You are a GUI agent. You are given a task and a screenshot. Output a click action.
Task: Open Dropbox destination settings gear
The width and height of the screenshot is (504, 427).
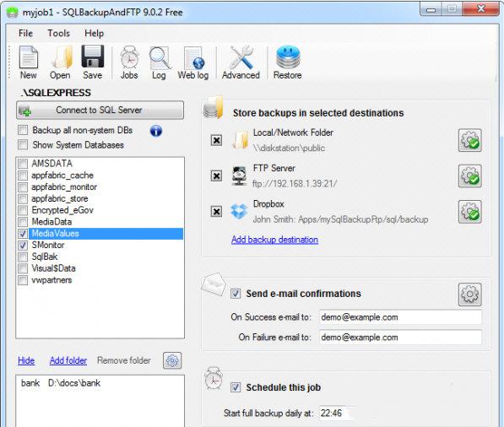470,212
